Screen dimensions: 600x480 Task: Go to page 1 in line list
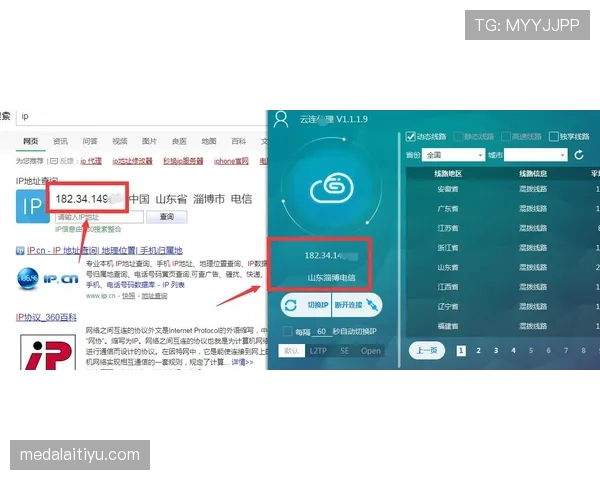point(461,350)
